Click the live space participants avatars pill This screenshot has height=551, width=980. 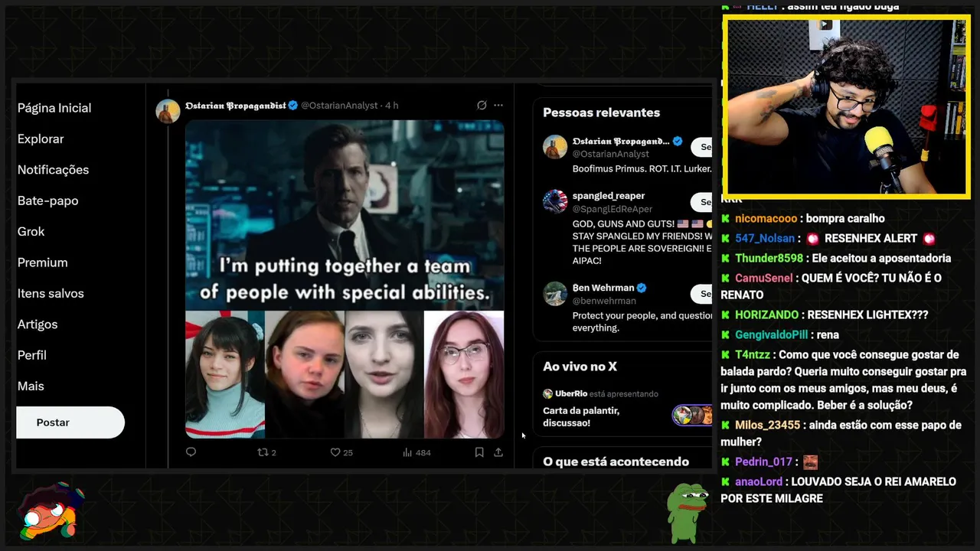click(x=693, y=415)
